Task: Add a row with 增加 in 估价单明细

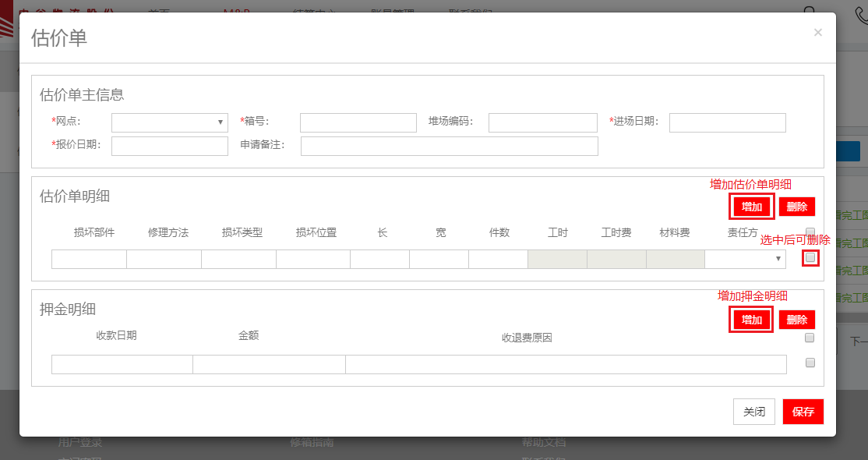Action: click(752, 207)
